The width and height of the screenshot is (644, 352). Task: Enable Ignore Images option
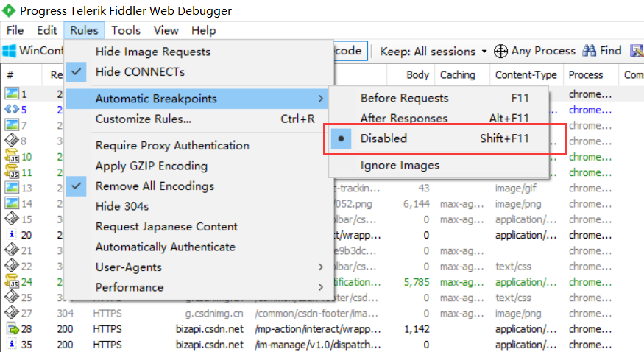click(x=439, y=166)
